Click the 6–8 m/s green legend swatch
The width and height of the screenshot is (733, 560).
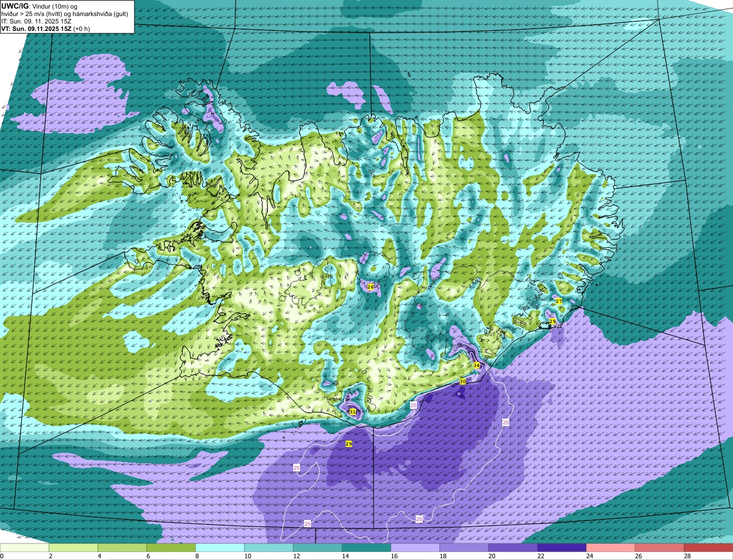(171, 547)
